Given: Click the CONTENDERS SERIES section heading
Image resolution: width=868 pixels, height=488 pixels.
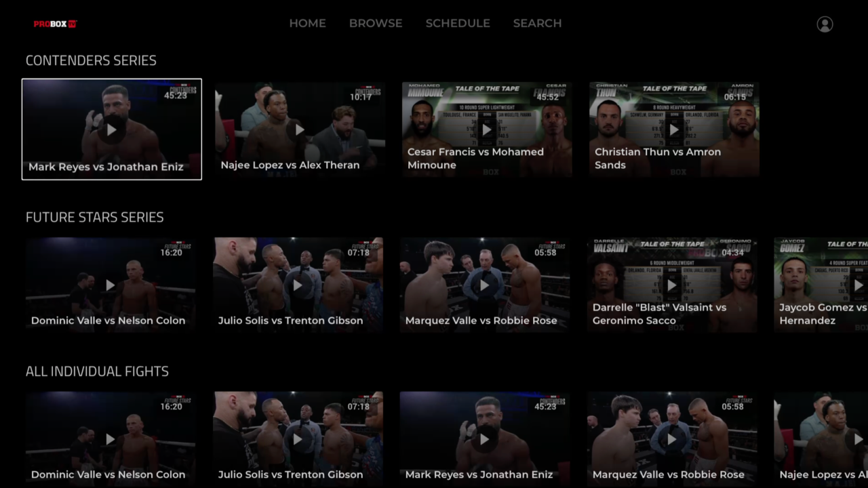Looking at the screenshot, I should coord(91,60).
